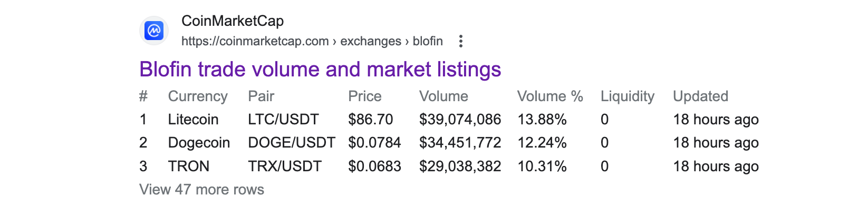Click the DOGE/USDT pair entry
Image resolution: width=868 pixels, height=215 pixels.
(292, 143)
